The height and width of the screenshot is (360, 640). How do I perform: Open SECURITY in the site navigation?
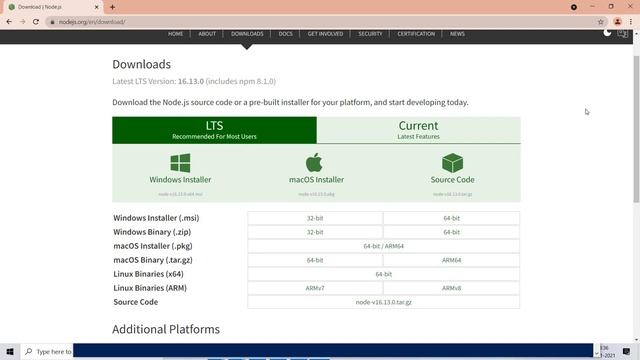370,34
